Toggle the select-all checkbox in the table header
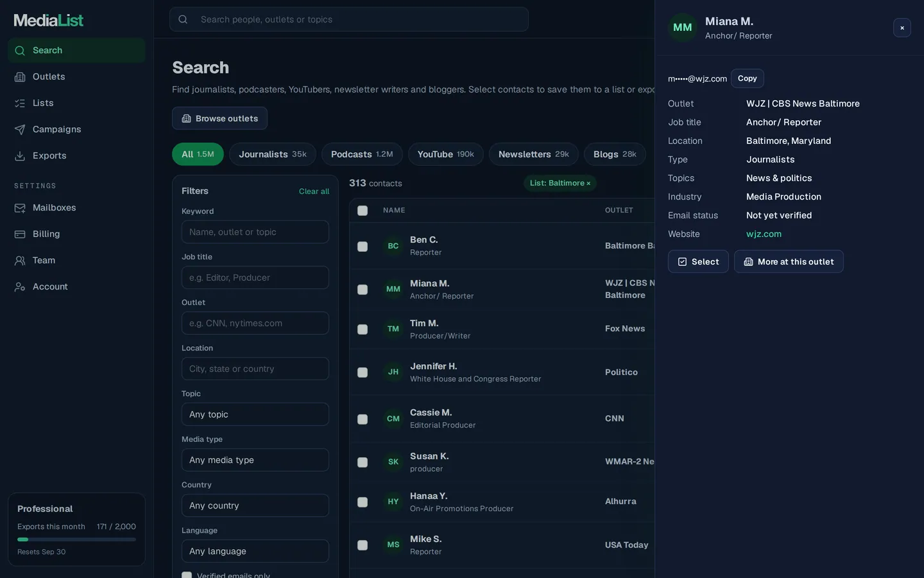Viewport: 924px width, 578px height. [363, 211]
